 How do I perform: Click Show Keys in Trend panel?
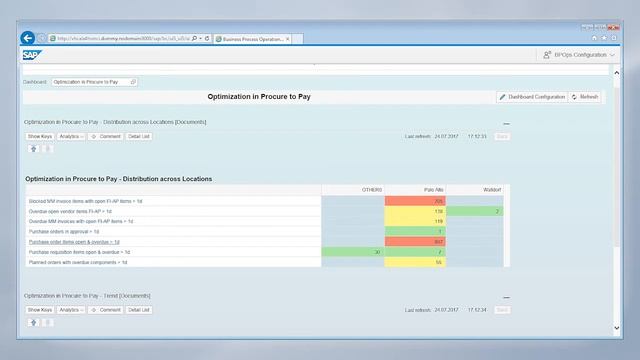click(40, 310)
